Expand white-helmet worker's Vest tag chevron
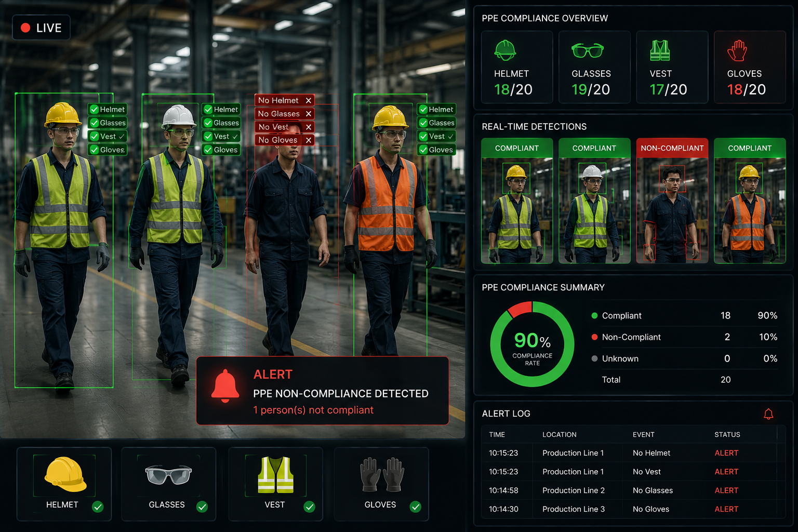Image resolution: width=798 pixels, height=532 pixels. [235, 137]
